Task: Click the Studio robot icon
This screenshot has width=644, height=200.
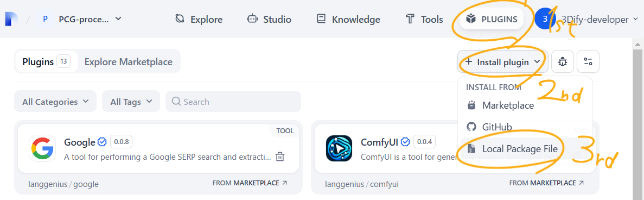Action: coord(252,19)
